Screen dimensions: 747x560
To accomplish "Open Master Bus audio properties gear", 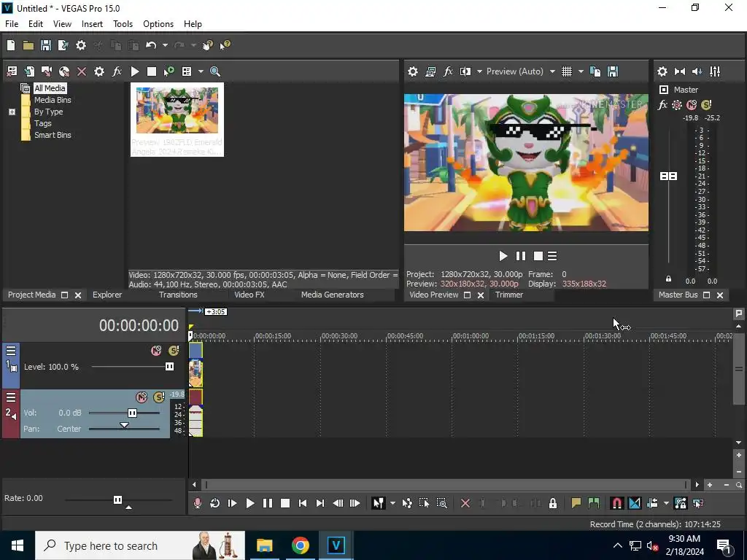I will (662, 71).
